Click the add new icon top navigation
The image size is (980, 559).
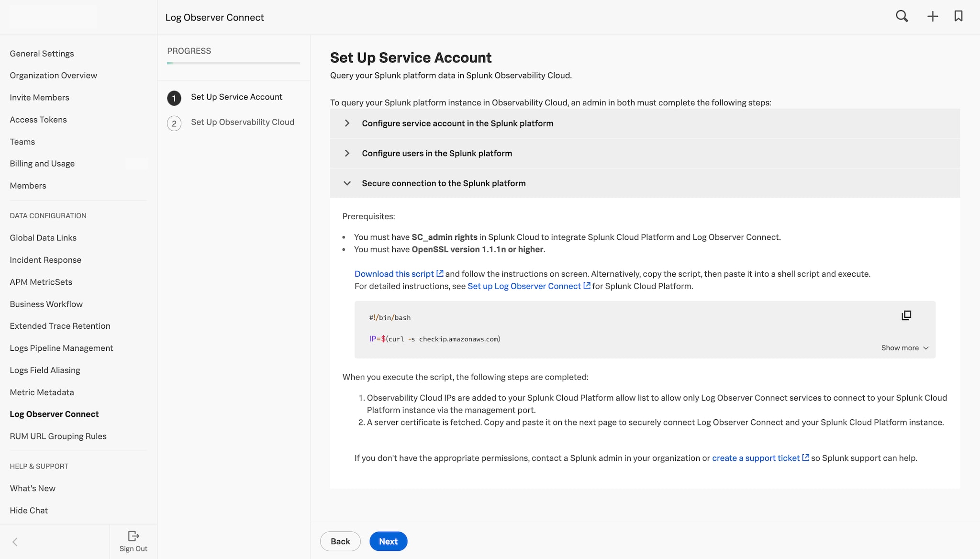(x=933, y=18)
